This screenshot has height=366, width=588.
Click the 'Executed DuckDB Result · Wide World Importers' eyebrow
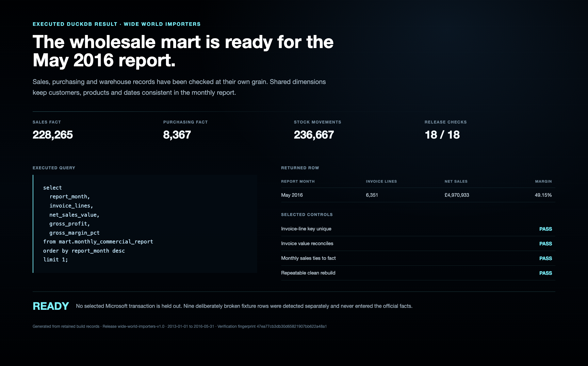(117, 24)
